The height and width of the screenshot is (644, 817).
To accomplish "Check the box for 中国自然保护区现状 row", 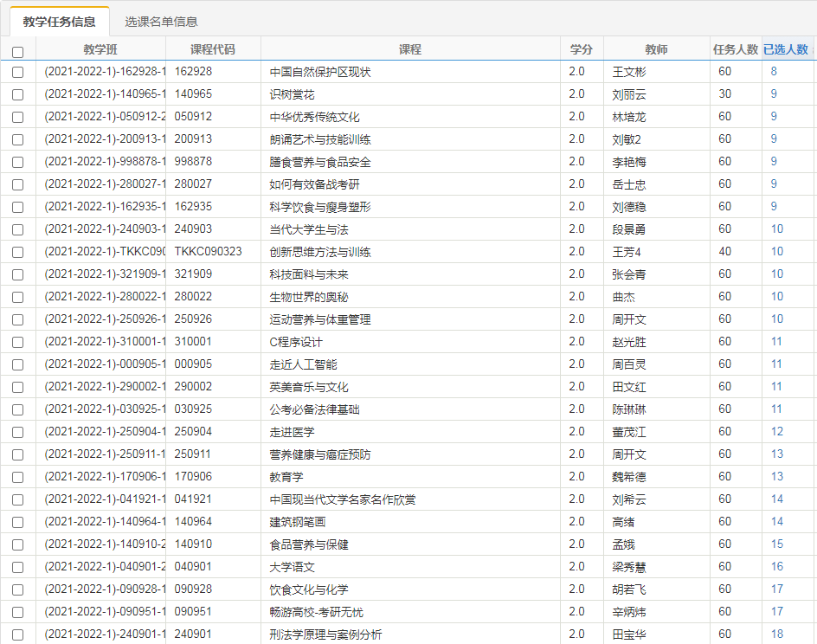I will point(18,73).
